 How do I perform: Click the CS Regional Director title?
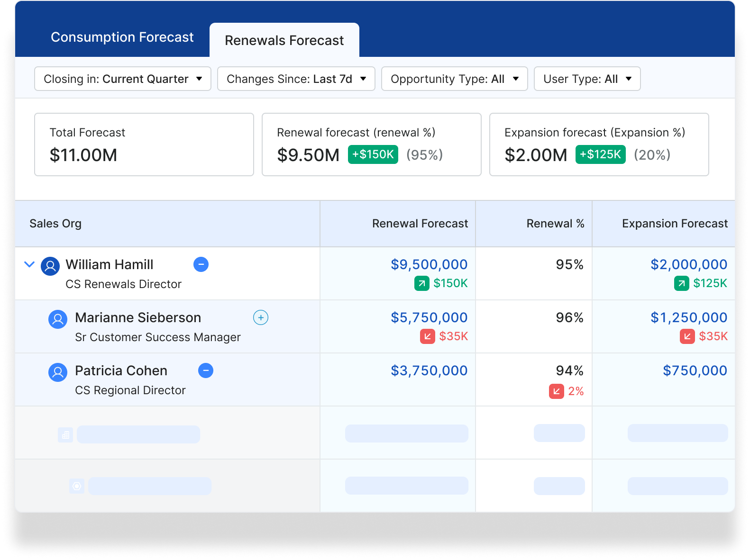130,390
